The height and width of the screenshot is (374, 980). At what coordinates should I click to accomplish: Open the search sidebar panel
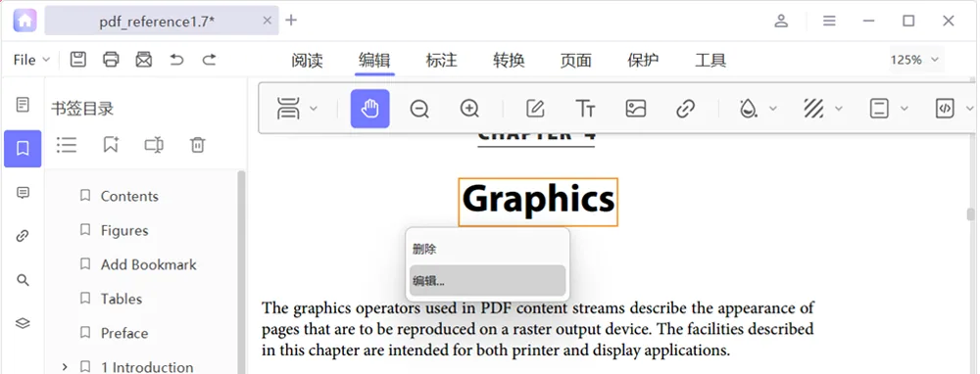pyautogui.click(x=23, y=280)
